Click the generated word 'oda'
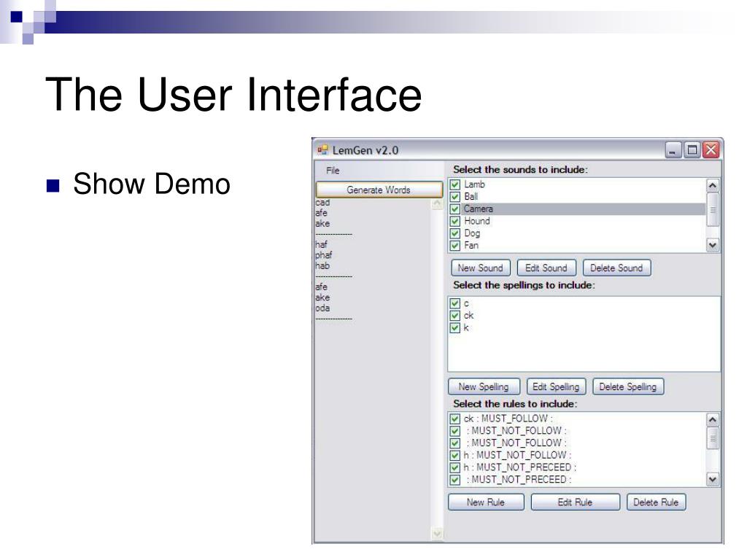The width and height of the screenshot is (747, 560). coord(322,308)
